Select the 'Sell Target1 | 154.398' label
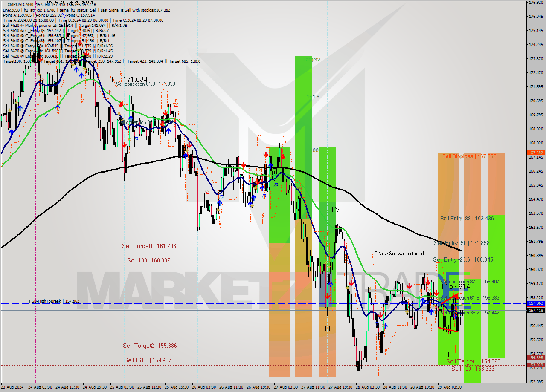 tap(473, 361)
